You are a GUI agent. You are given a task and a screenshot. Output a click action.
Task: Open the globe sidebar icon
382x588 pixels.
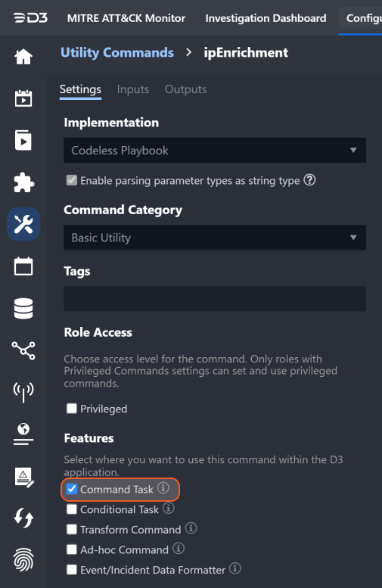tap(23, 434)
